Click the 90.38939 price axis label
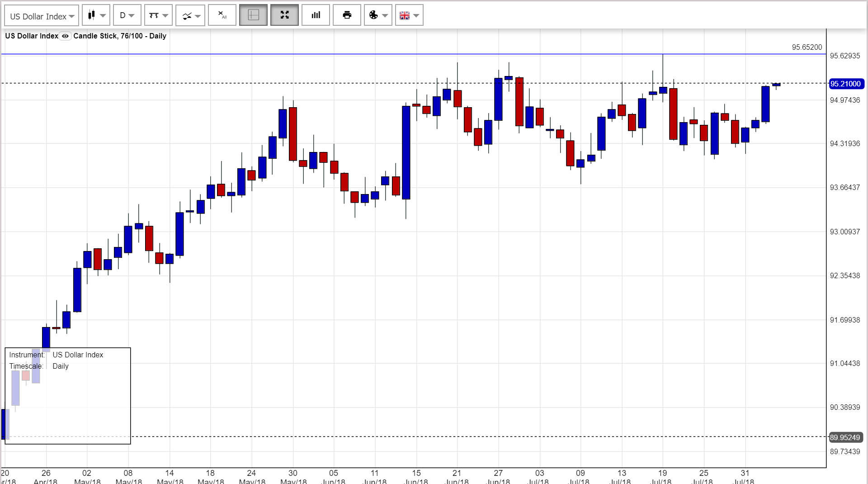The width and height of the screenshot is (868, 484). (845, 407)
